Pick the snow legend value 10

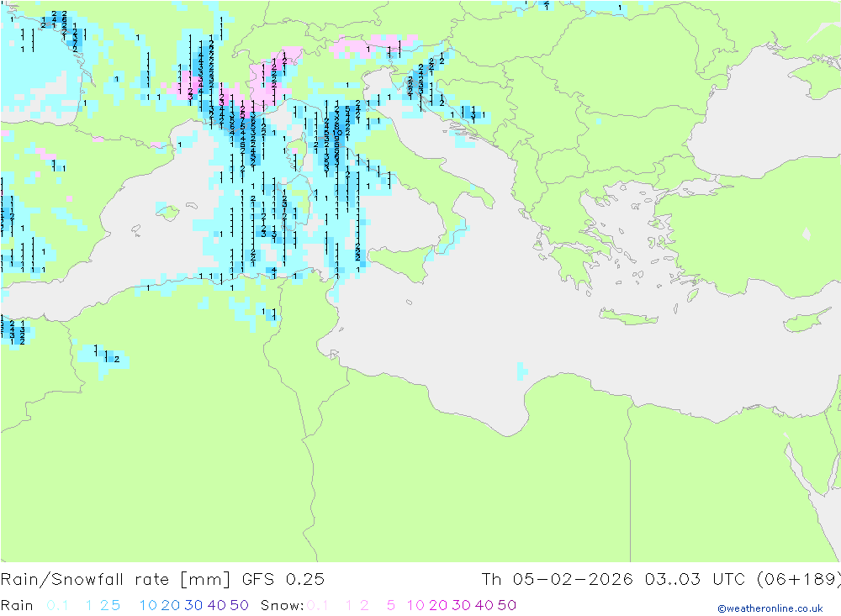[415, 605]
